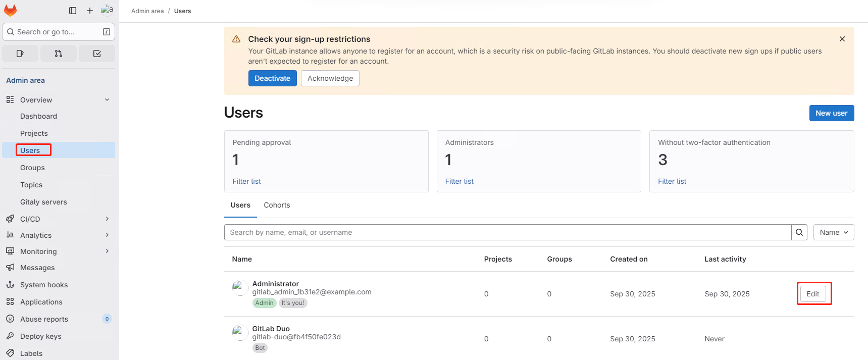Image resolution: width=868 pixels, height=360 pixels.
Task: Open the user avatar menu
Action: [x=107, y=10]
